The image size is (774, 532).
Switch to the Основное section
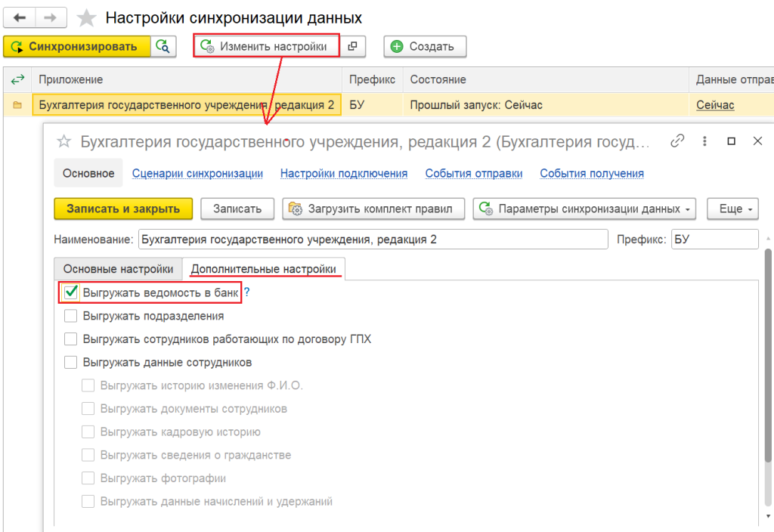(88, 173)
